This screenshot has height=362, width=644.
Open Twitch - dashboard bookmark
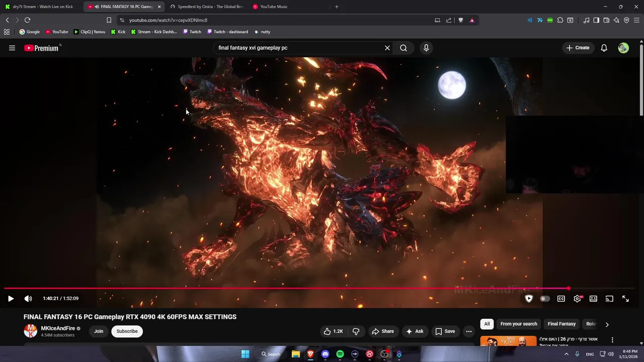click(x=227, y=32)
